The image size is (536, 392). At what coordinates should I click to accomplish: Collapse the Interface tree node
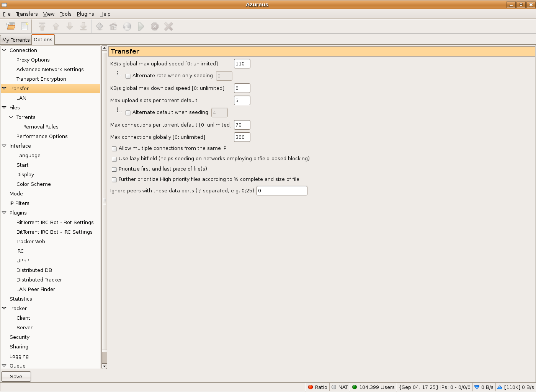pos(4,146)
